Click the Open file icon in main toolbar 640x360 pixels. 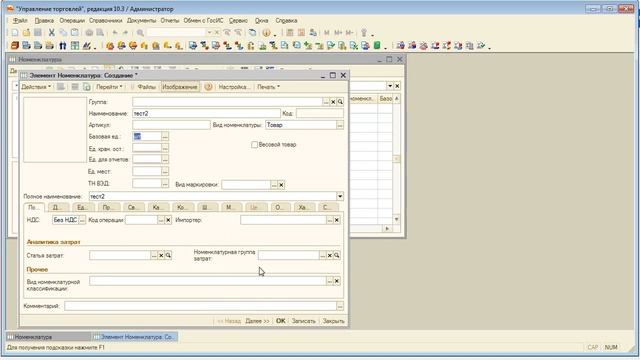pyautogui.click(x=26, y=33)
